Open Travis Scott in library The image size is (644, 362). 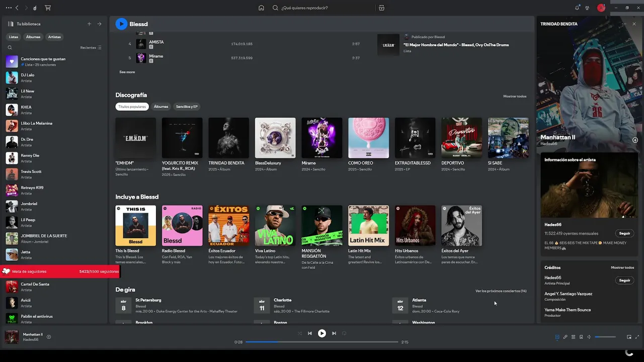tap(54, 174)
